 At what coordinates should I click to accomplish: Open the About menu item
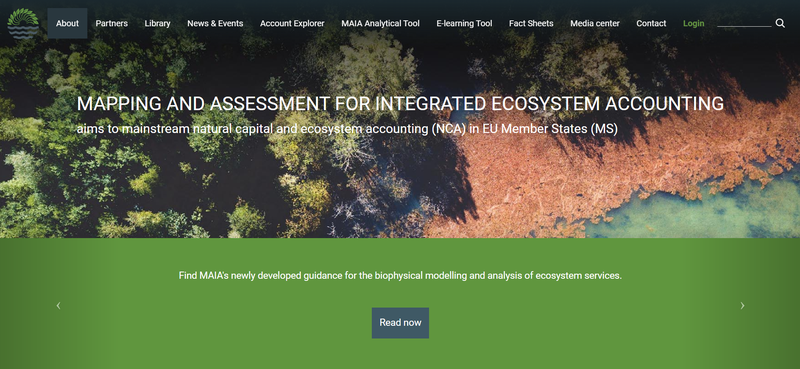click(x=67, y=23)
